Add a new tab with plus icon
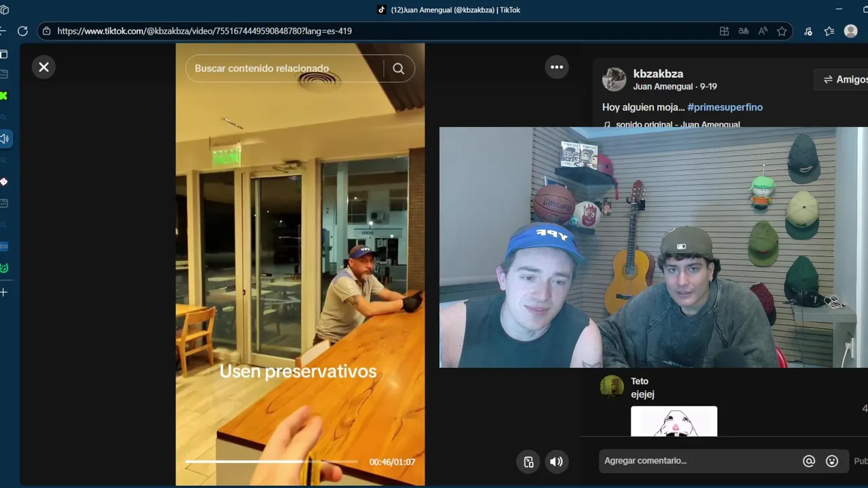The image size is (868, 488). tap(4, 292)
